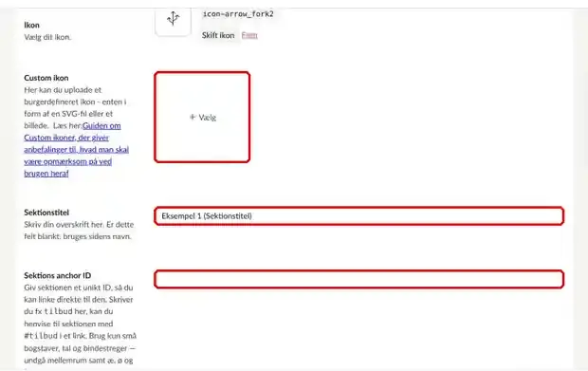Click the Custom ikon heading

[46, 78]
